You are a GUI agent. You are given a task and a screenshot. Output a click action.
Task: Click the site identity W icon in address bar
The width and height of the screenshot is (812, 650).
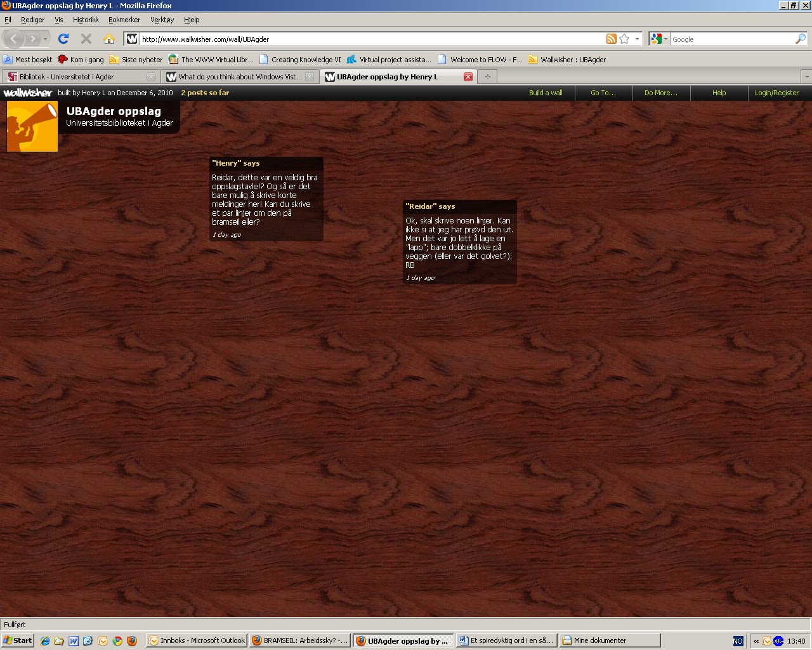(x=132, y=39)
